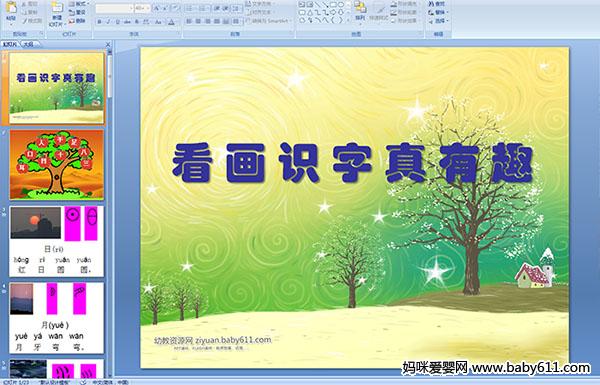Viewport: 600px width, 385px height.
Task: Toggle Underline formatting
Action: pos(117,22)
